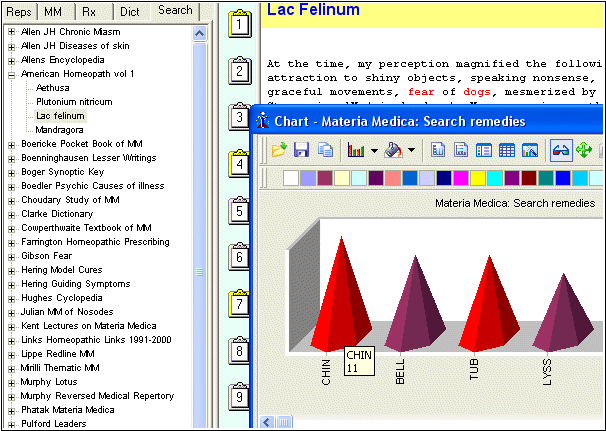Image resolution: width=606 pixels, height=431 pixels.
Task: Click the Lac Felinum heading
Action: pyautogui.click(x=313, y=10)
